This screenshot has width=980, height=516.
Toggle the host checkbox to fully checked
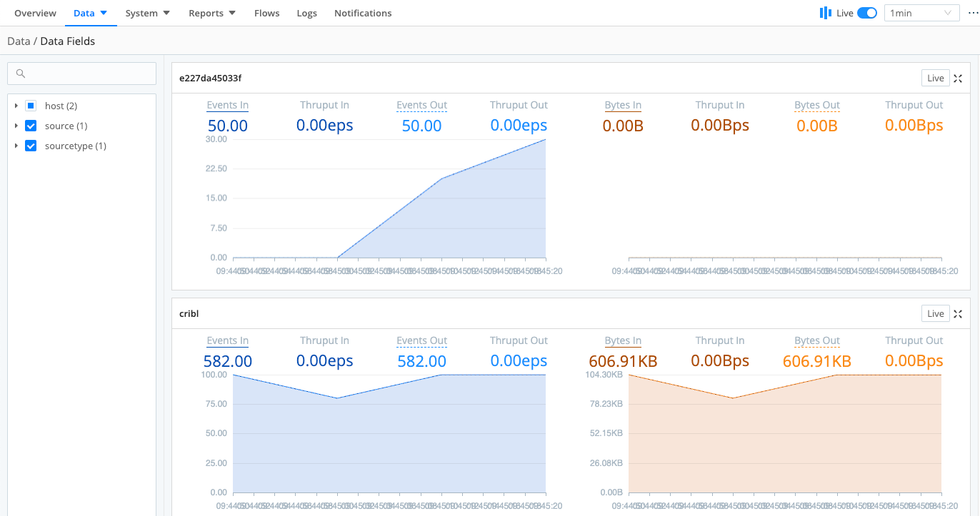coord(31,106)
